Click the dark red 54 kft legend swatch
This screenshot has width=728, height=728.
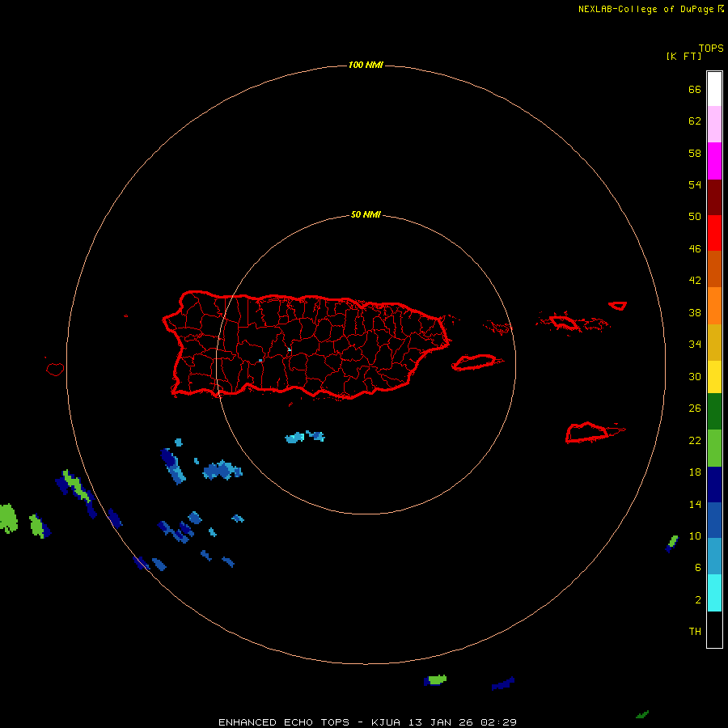point(714,197)
